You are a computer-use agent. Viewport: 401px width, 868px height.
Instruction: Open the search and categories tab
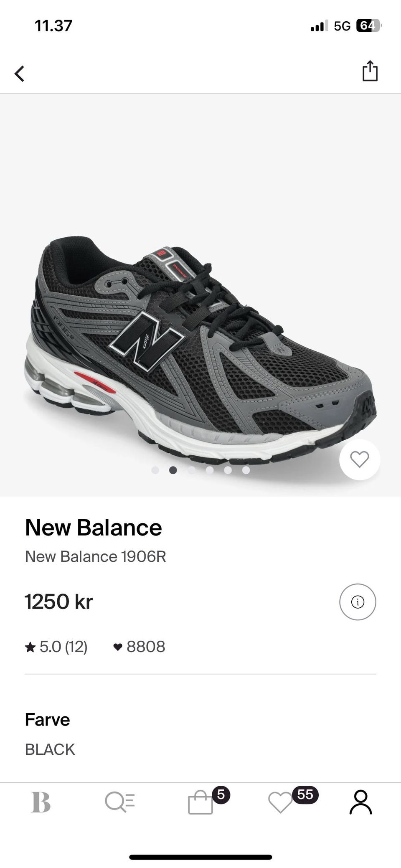coord(119,802)
